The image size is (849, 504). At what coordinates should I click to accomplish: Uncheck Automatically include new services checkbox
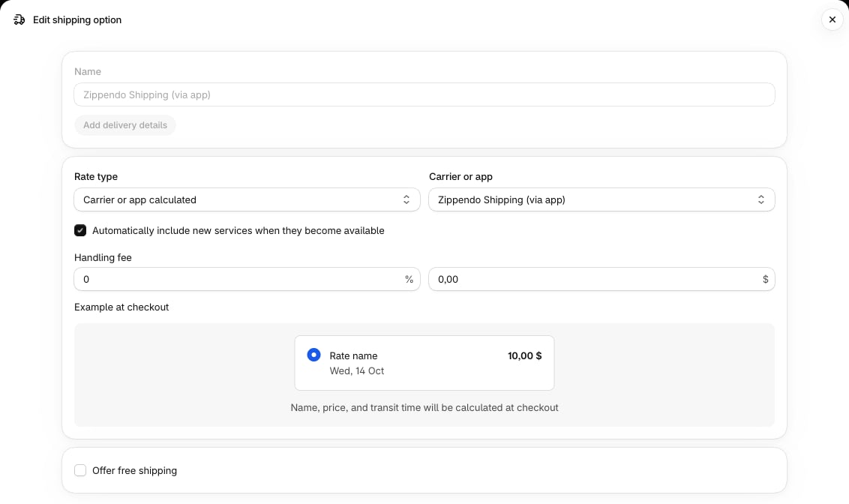point(80,230)
